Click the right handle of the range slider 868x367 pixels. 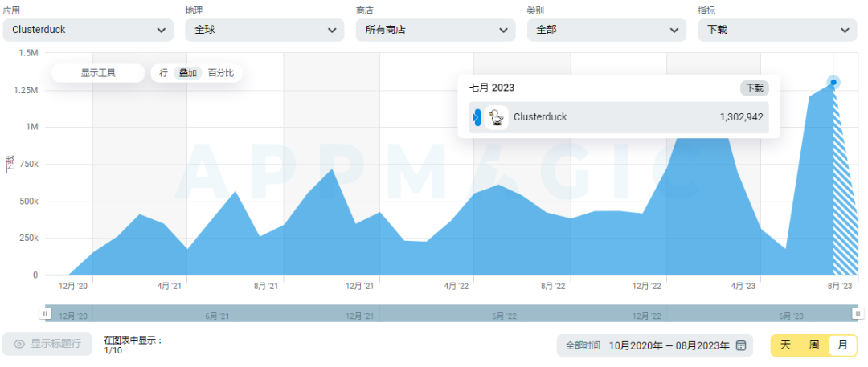[x=857, y=313]
